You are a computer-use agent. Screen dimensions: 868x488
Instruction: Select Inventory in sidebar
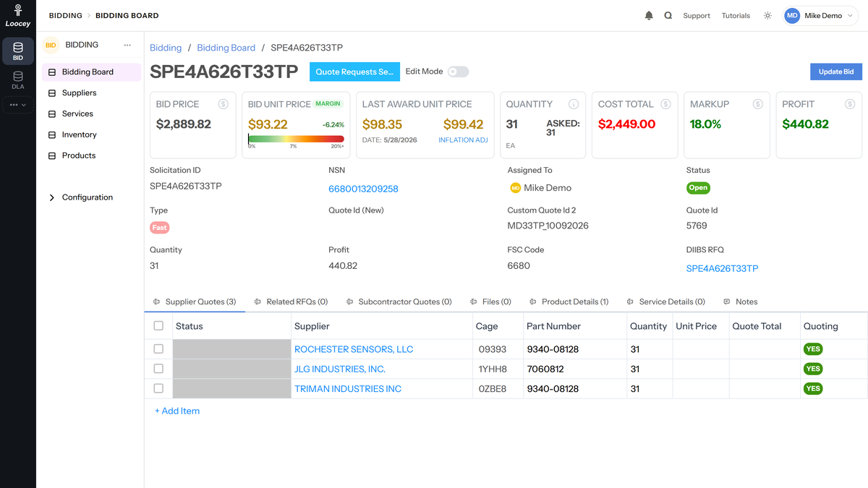point(91,134)
